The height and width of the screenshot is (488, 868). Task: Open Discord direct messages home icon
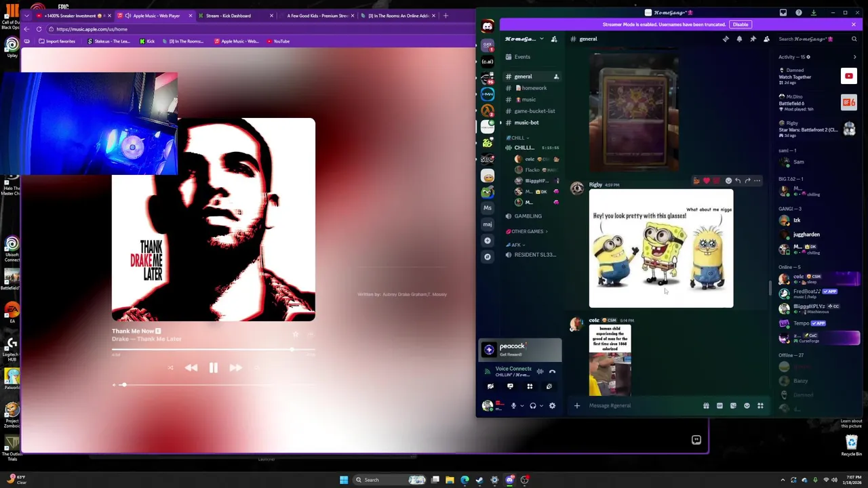click(x=488, y=26)
